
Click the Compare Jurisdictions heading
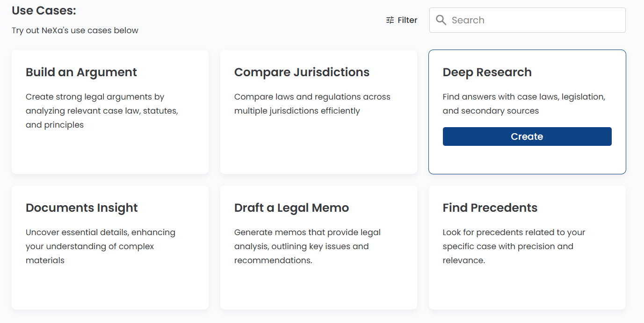coord(302,72)
